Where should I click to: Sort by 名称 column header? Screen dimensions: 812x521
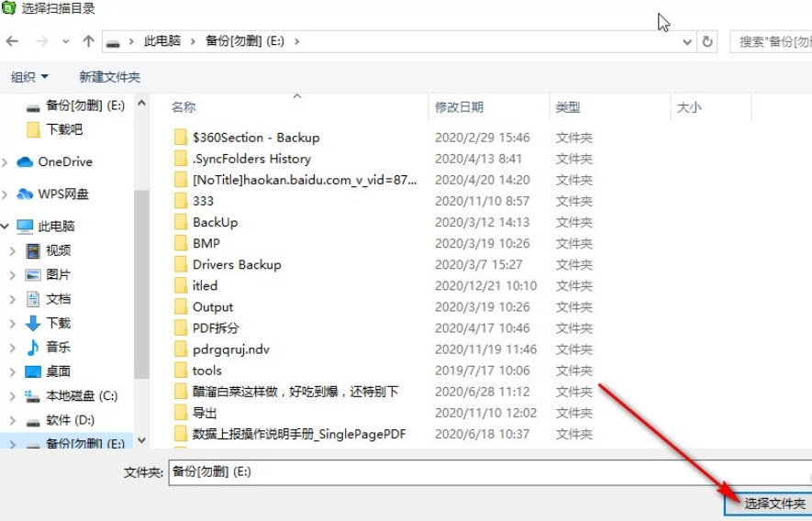184,107
